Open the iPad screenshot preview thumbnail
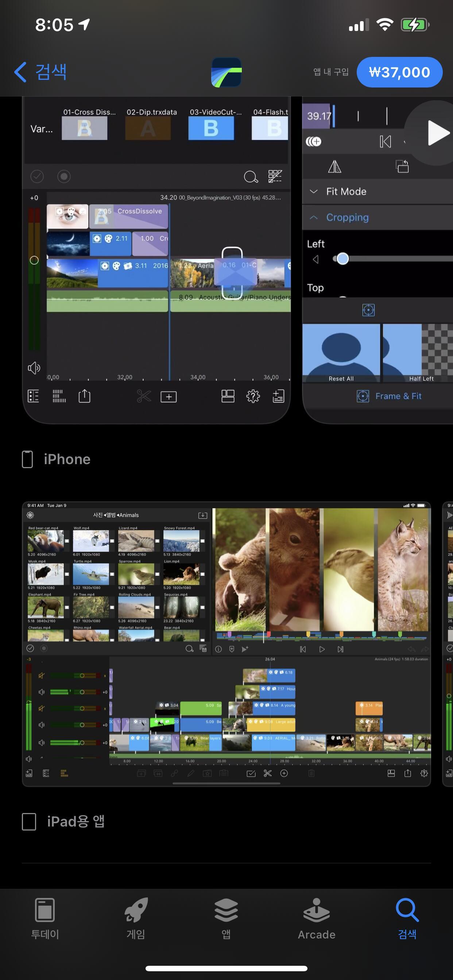Image resolution: width=453 pixels, height=980 pixels. (x=226, y=644)
